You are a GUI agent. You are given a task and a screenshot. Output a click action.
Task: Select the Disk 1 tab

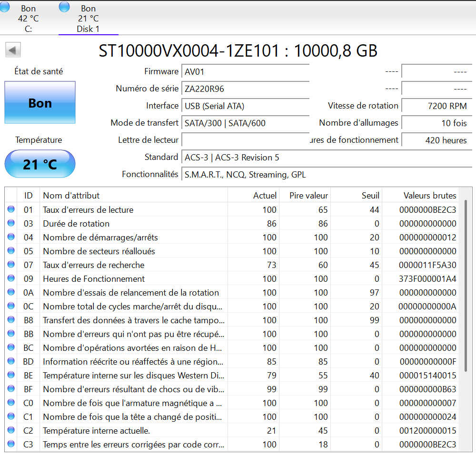coord(88,18)
